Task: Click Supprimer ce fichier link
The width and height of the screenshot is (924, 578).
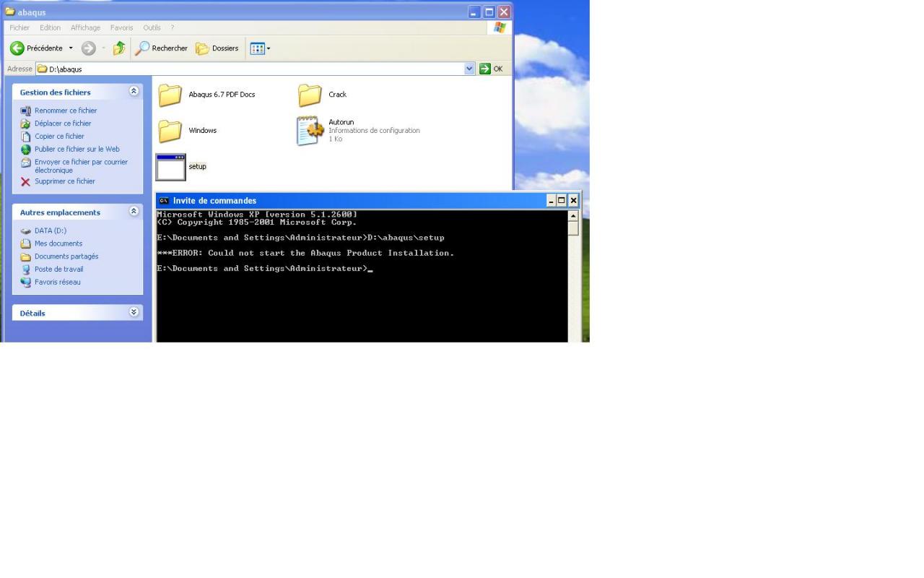Action: (x=65, y=181)
